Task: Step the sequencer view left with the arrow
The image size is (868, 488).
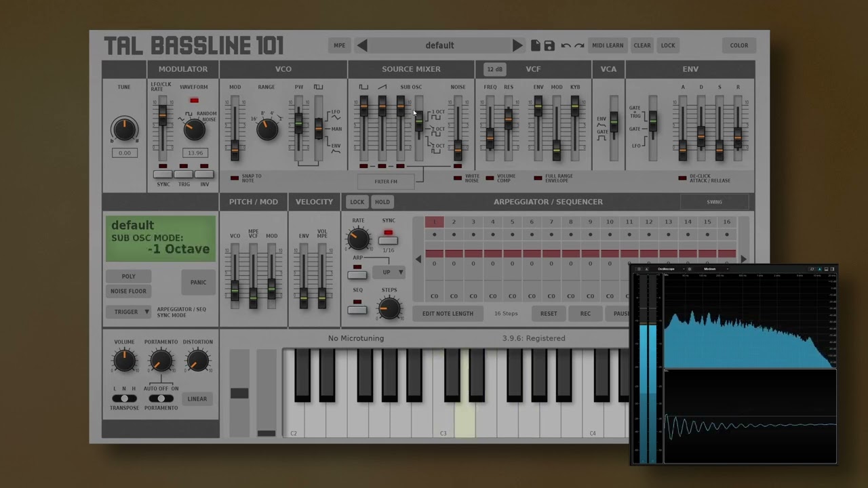Action: coord(418,259)
